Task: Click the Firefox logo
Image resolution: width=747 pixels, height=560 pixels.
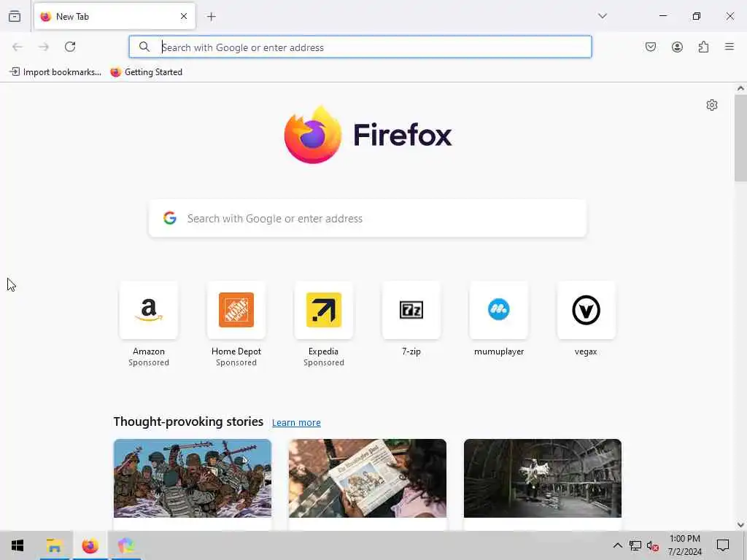Action: 368,135
